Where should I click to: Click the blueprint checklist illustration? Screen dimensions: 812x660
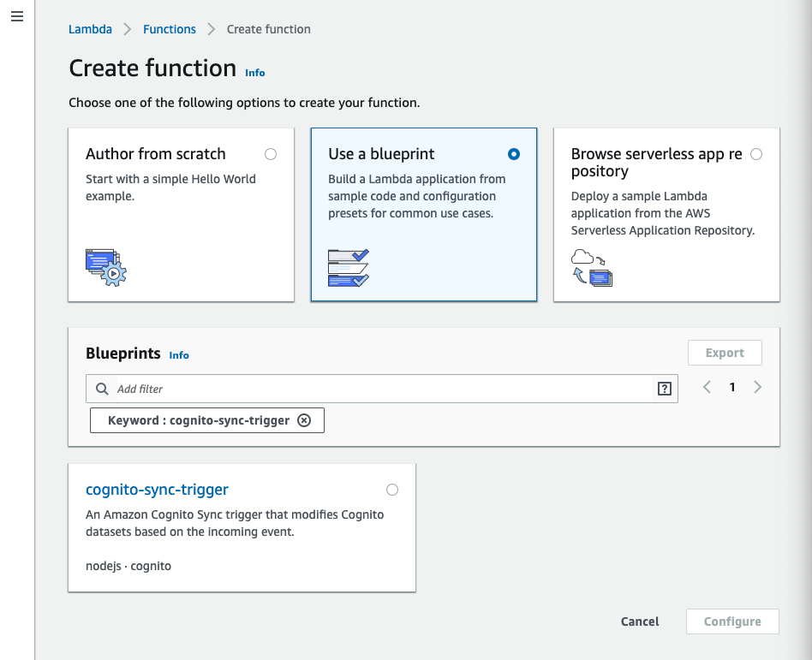[x=349, y=268]
